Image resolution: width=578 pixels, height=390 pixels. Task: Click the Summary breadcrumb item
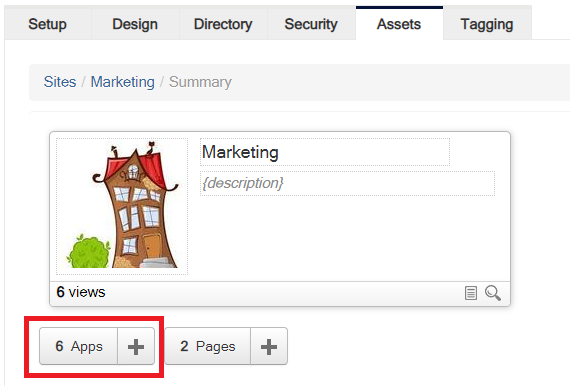point(200,82)
